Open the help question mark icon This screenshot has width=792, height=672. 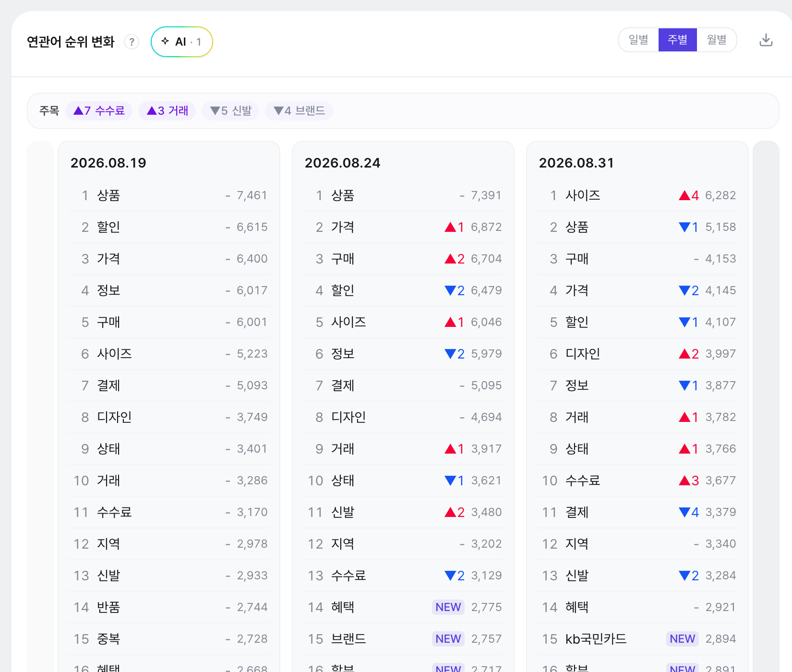[132, 42]
